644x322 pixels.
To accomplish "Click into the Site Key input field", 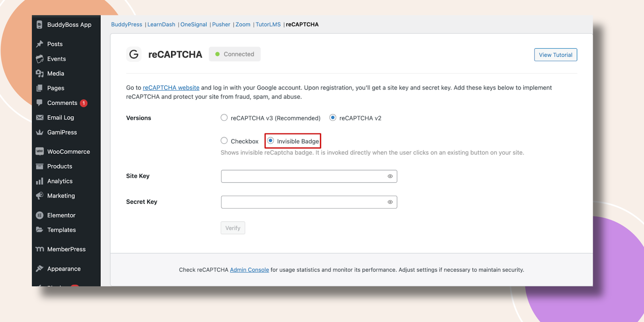I will (302, 176).
